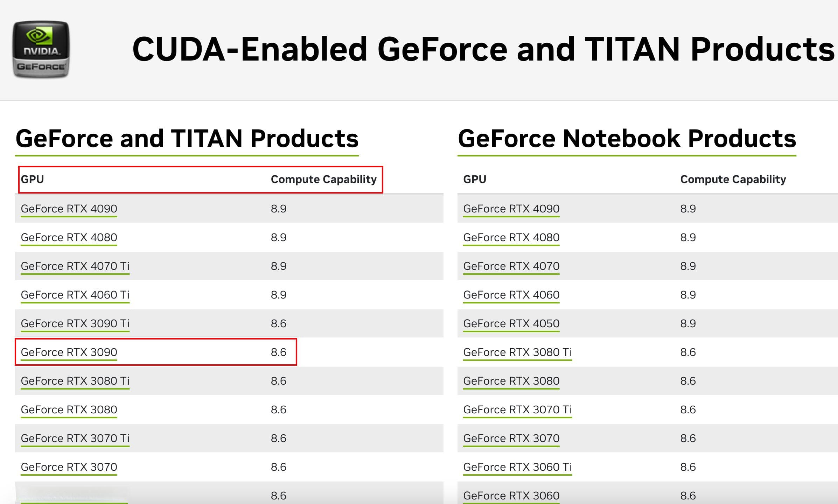
Task: Open the notebook GeForce RTX 4070 link
Action: tap(511, 266)
